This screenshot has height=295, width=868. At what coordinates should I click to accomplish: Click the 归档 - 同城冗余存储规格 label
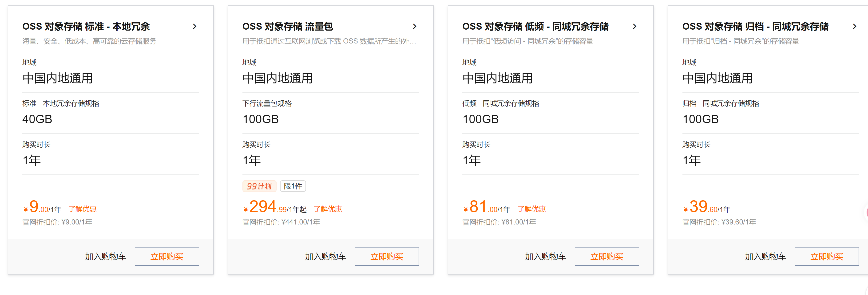tap(721, 103)
